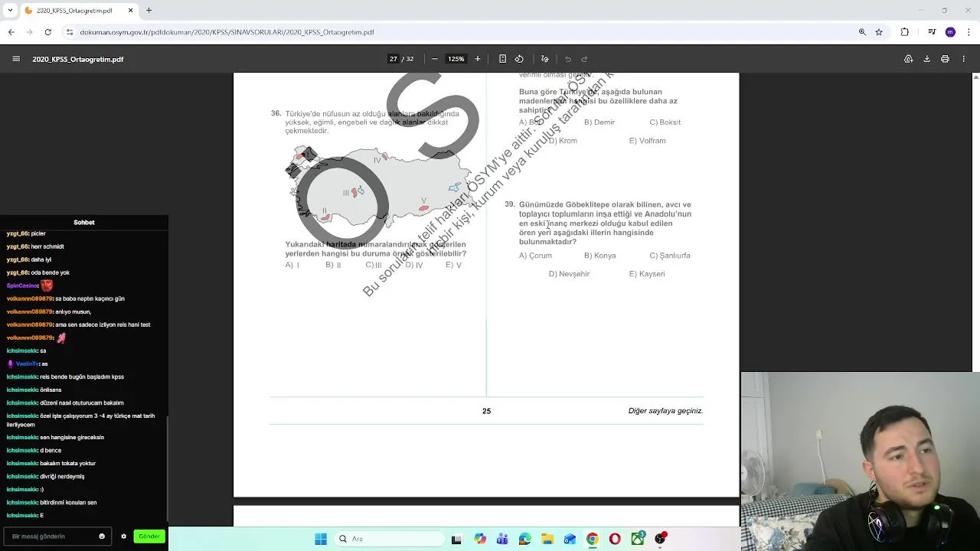Click the green Gönder button
The height and width of the screenshot is (551, 980).
pos(149,536)
